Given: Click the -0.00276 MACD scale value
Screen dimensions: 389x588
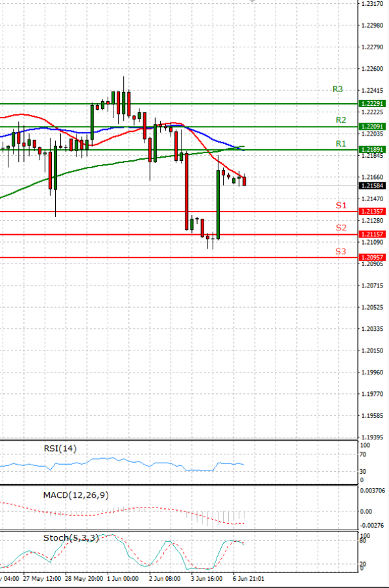Looking at the screenshot, I should pyautogui.click(x=371, y=526).
